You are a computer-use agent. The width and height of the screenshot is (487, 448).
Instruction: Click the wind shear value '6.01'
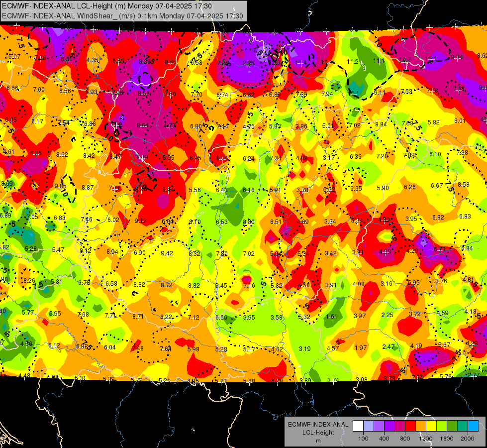(x=460, y=121)
